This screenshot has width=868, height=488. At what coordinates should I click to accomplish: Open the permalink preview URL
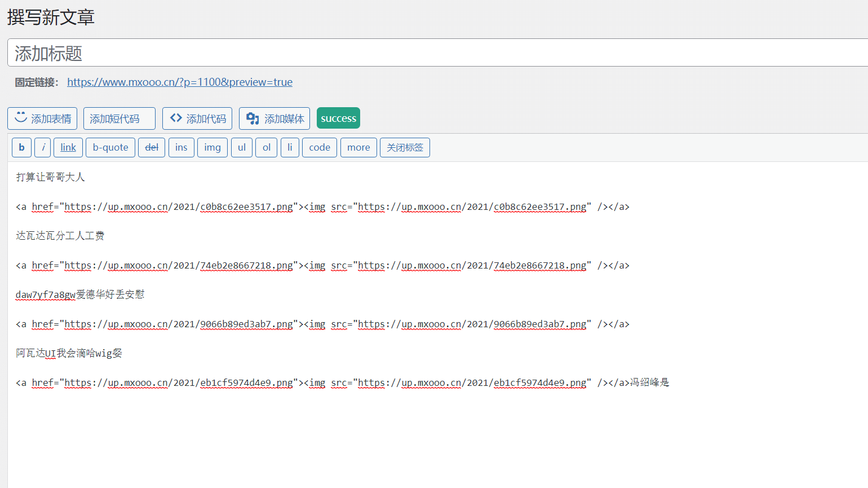180,82
